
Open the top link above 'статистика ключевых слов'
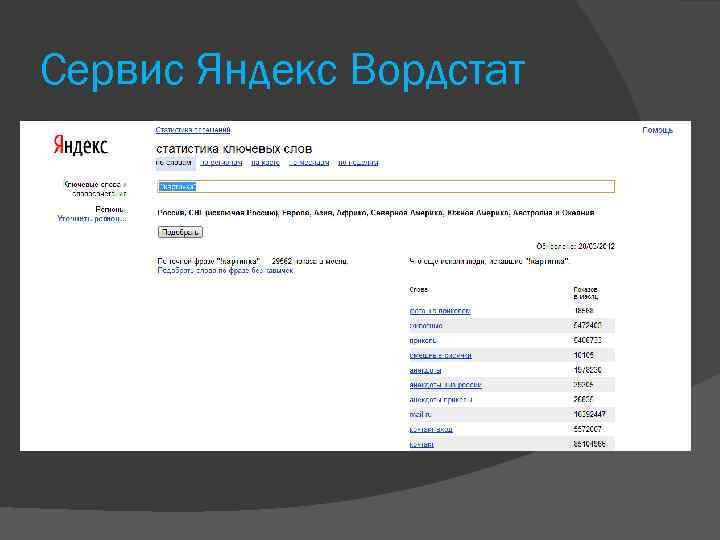(193, 130)
